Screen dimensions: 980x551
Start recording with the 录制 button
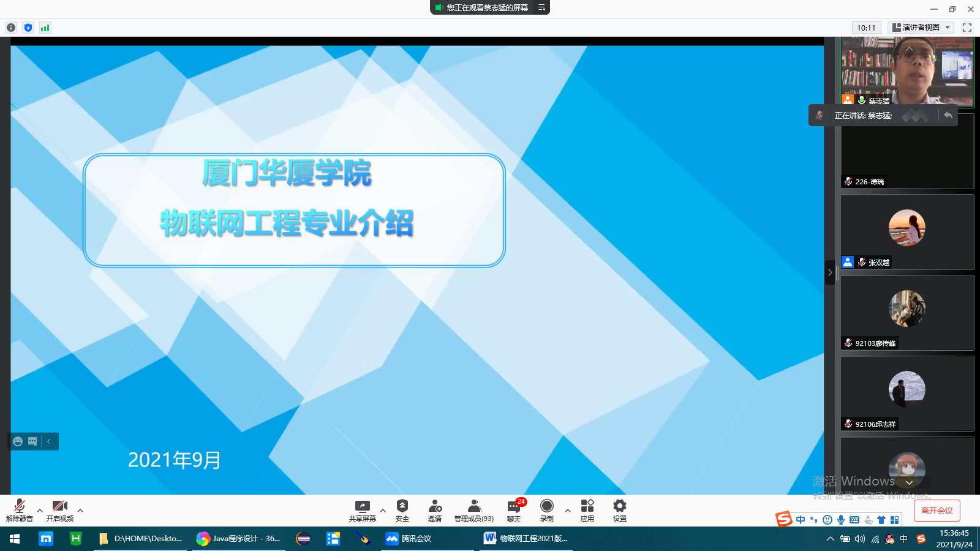(x=547, y=510)
